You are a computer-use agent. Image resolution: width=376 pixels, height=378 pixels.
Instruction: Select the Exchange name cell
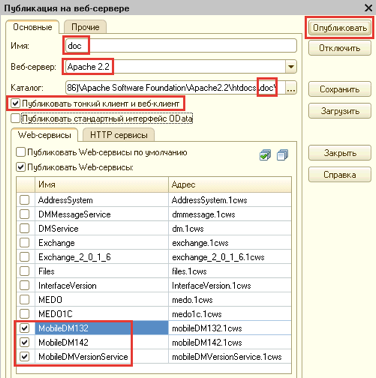[102, 243]
